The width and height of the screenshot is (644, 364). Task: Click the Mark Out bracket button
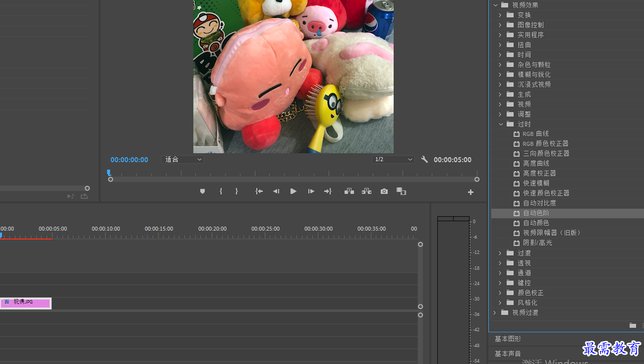pyautogui.click(x=236, y=191)
